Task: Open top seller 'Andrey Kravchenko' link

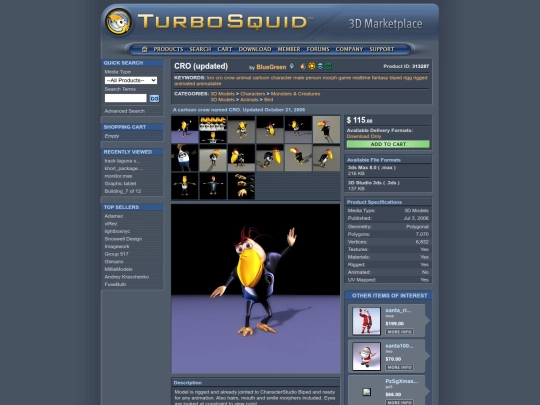Action: tap(127, 277)
